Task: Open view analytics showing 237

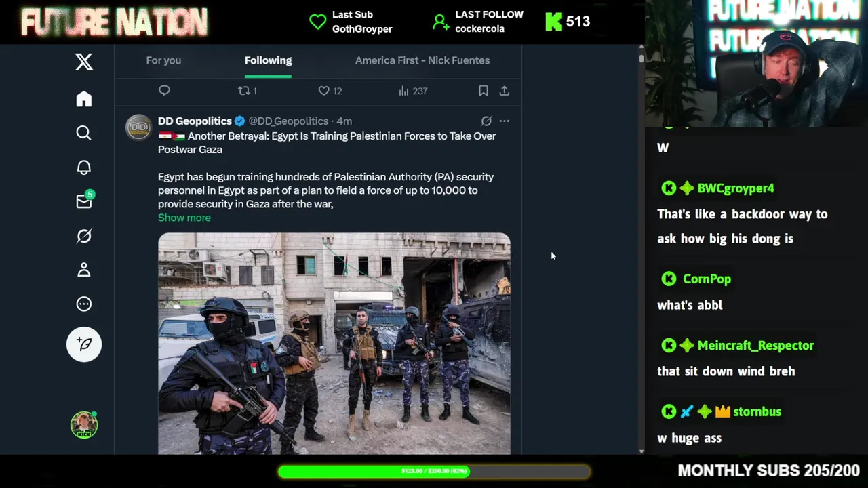Action: click(412, 91)
